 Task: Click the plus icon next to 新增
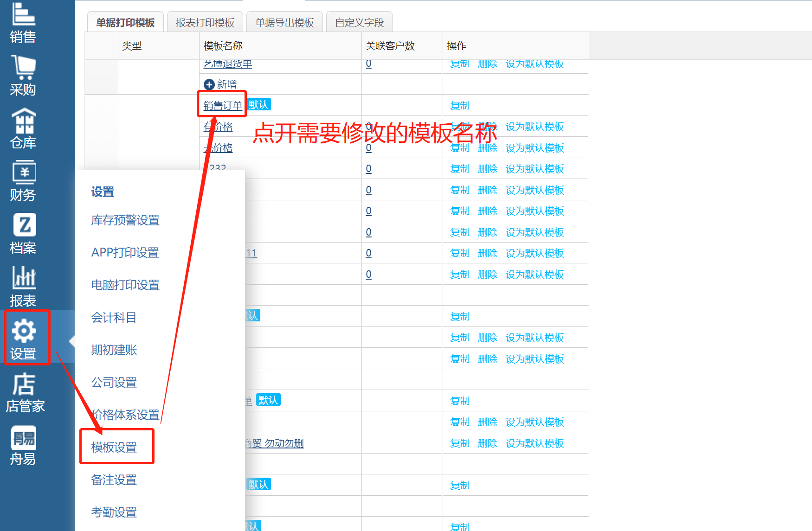click(x=209, y=84)
